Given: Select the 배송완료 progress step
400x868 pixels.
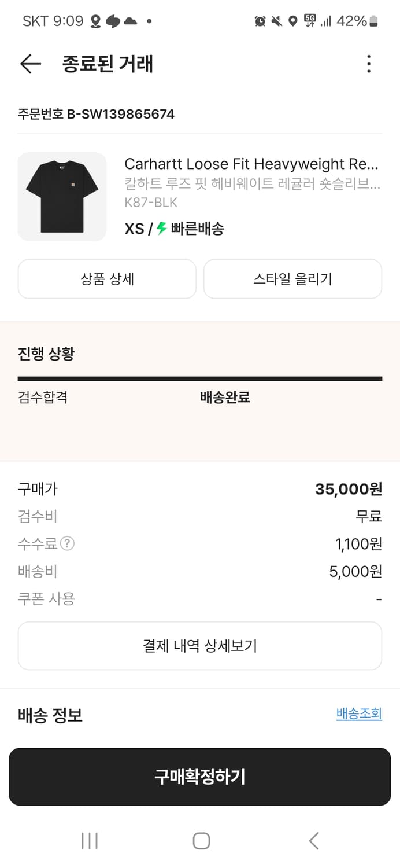Looking at the screenshot, I should [225, 398].
